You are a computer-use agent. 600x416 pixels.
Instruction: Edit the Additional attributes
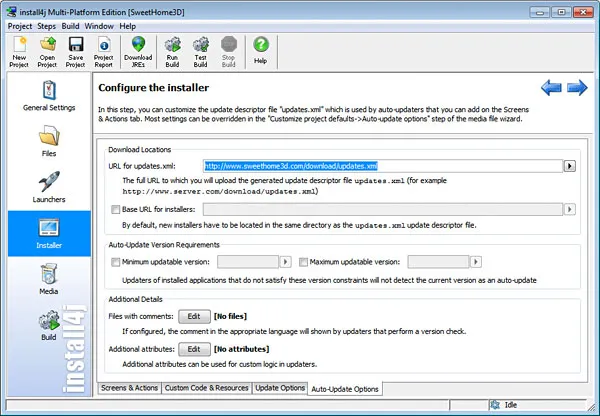(194, 349)
